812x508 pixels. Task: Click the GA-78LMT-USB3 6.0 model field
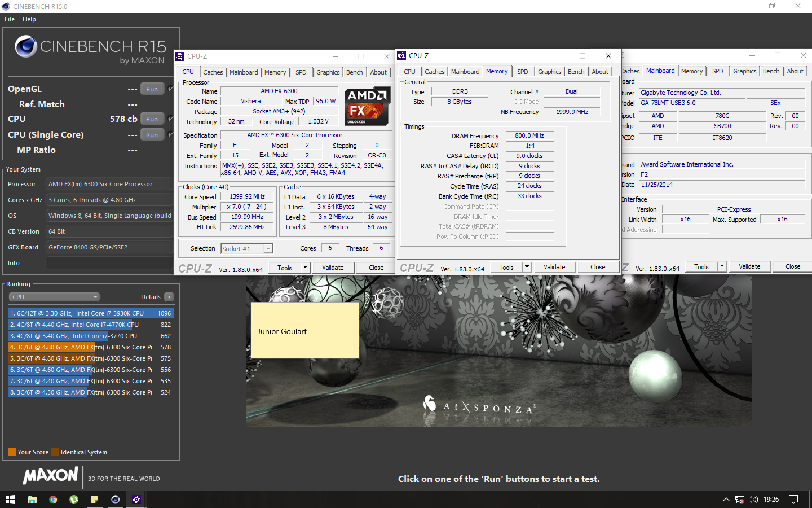tap(692, 103)
